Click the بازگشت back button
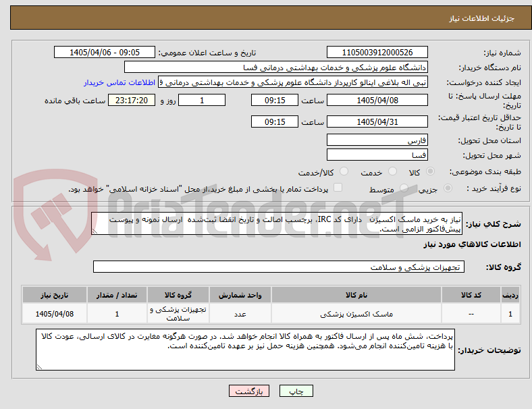Viewport: 532px width, 409px height. pyautogui.click(x=249, y=391)
